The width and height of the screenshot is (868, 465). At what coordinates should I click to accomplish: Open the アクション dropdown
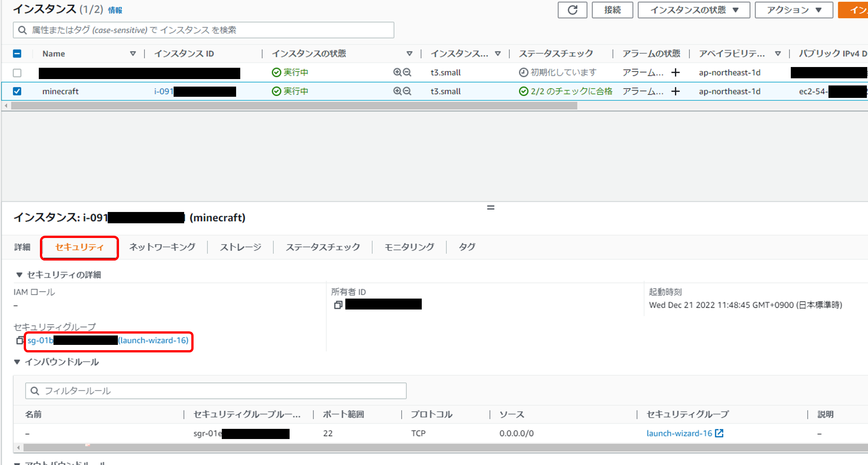tap(793, 10)
